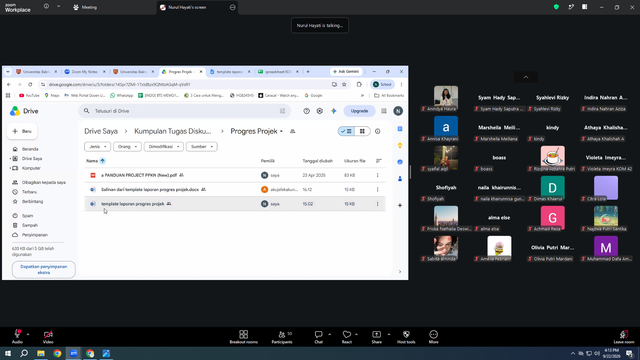Expand the Drive Saya sidebar tree arrow
This screenshot has width=640, height=360.
click(x=10, y=158)
